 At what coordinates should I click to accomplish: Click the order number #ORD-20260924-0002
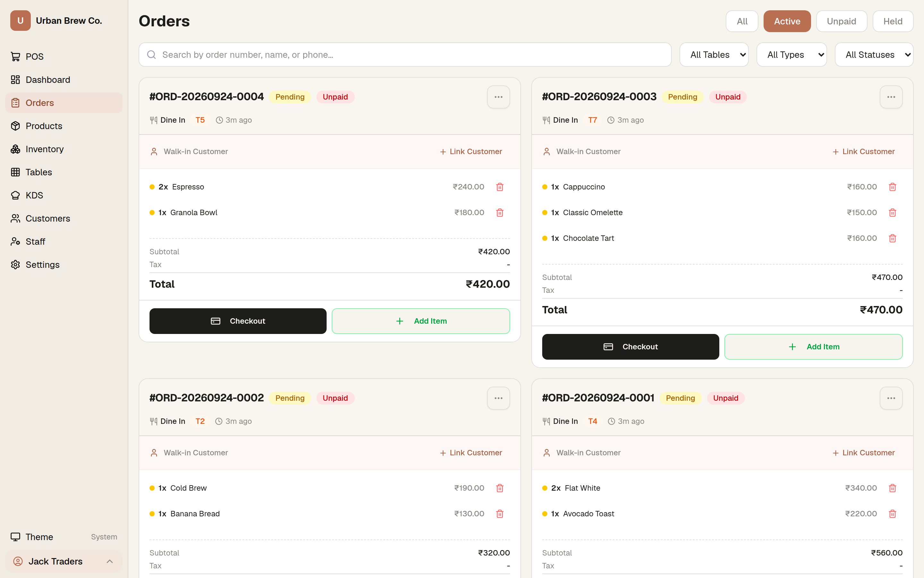[x=207, y=398]
